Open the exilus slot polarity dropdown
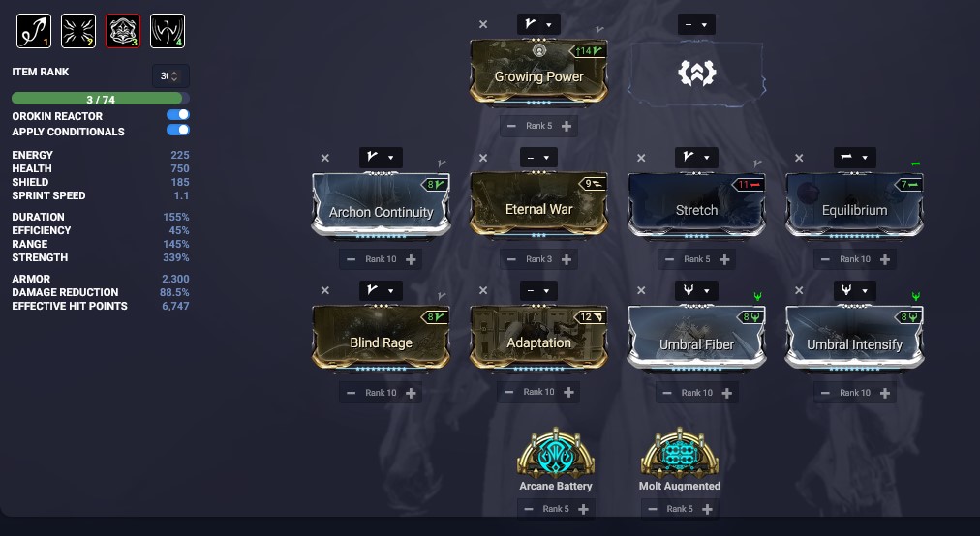The image size is (980, 536). pyautogui.click(x=696, y=24)
